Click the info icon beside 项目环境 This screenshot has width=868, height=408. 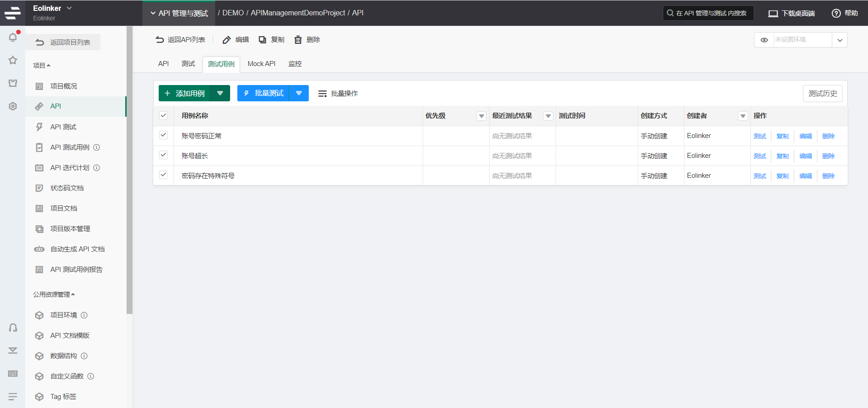pyautogui.click(x=84, y=315)
